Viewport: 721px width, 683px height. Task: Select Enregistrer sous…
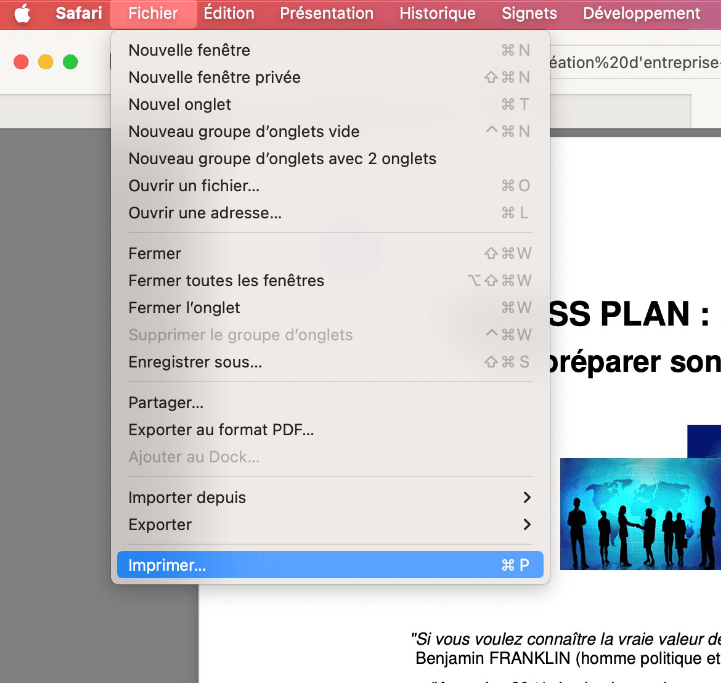point(330,362)
